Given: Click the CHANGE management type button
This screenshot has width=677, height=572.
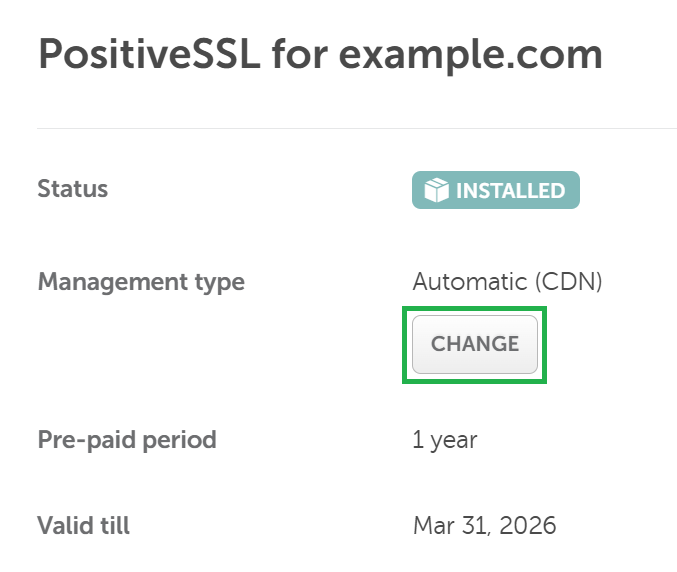Looking at the screenshot, I should point(475,344).
